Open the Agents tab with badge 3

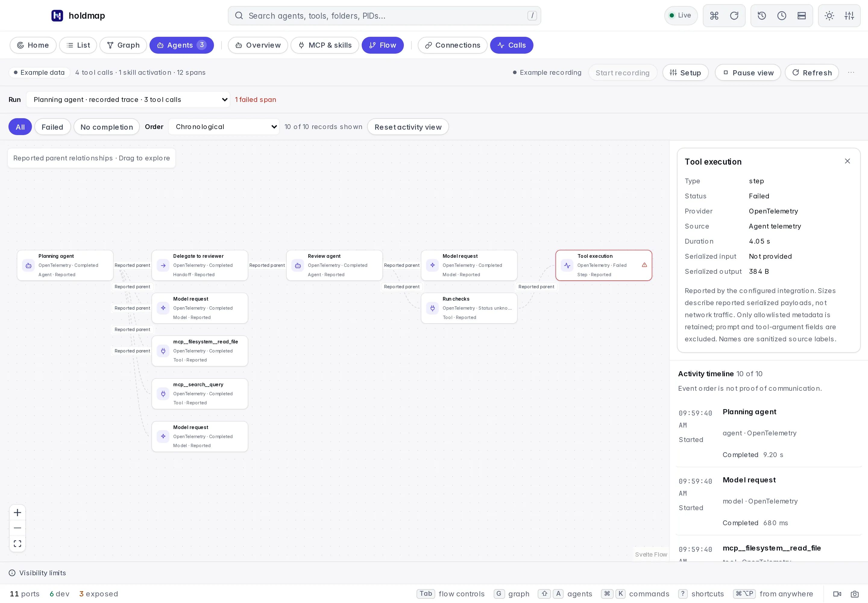[x=182, y=45]
